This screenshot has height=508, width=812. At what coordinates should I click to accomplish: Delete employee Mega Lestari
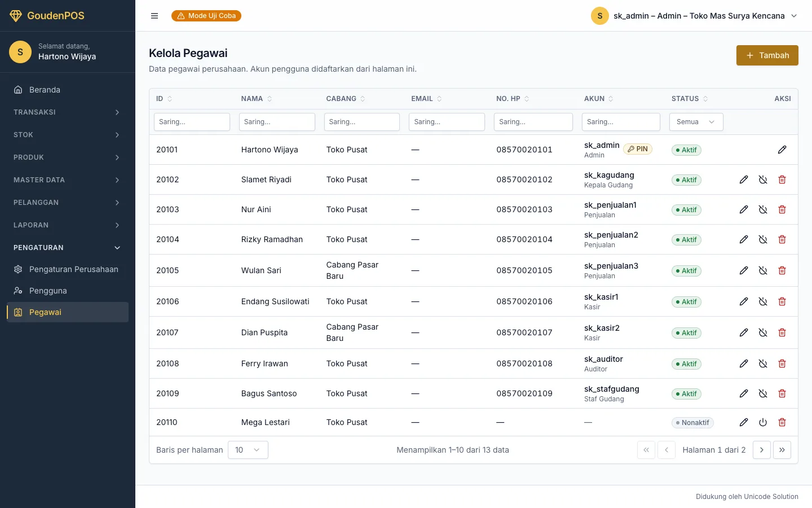pos(782,422)
